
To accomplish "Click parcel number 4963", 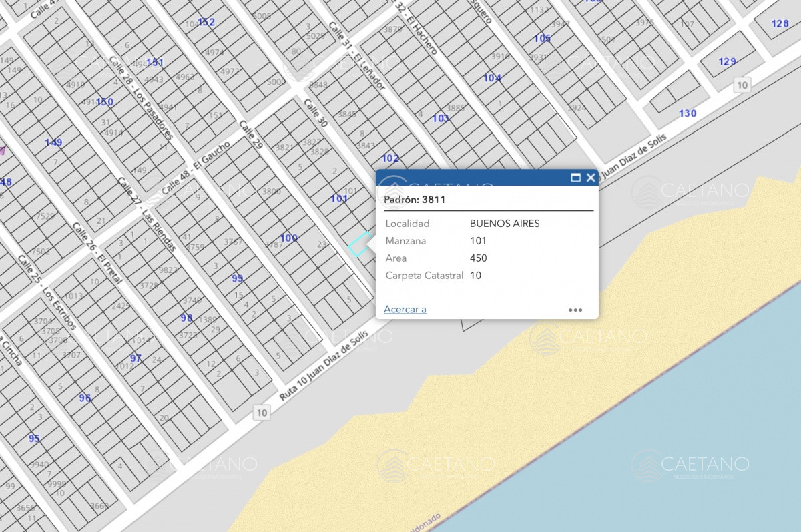I will coord(186,77).
